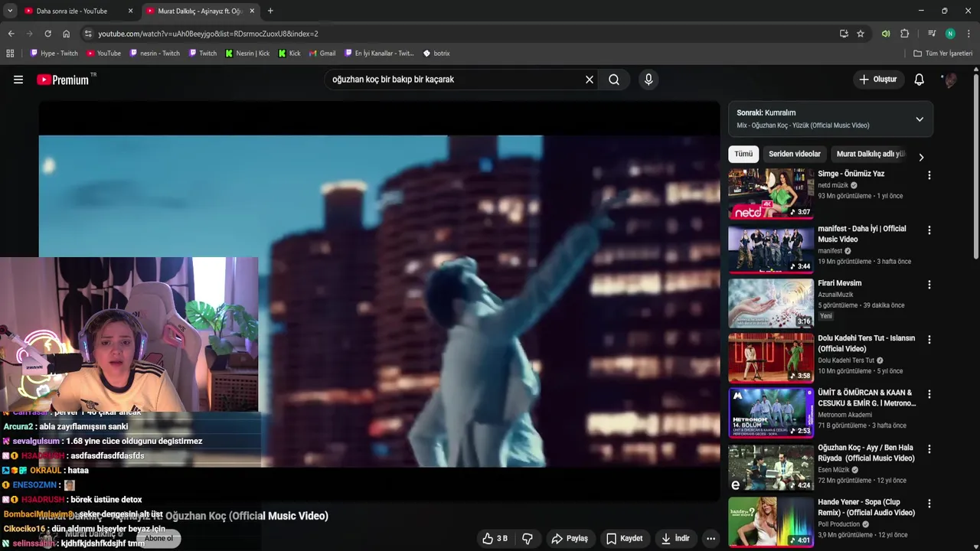Open Nesrin | Kick bookmark
This screenshot has height=551, width=980.
tap(247, 54)
